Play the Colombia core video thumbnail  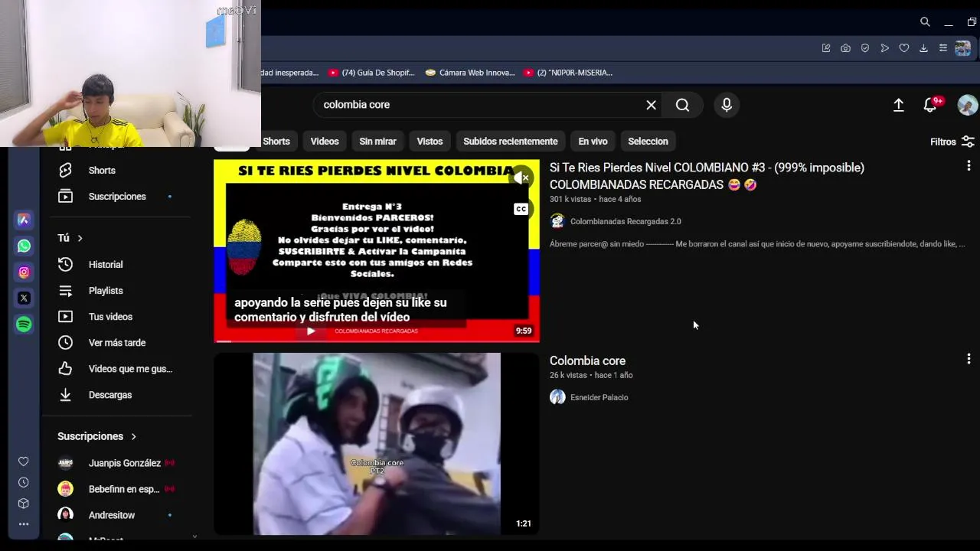377,444
